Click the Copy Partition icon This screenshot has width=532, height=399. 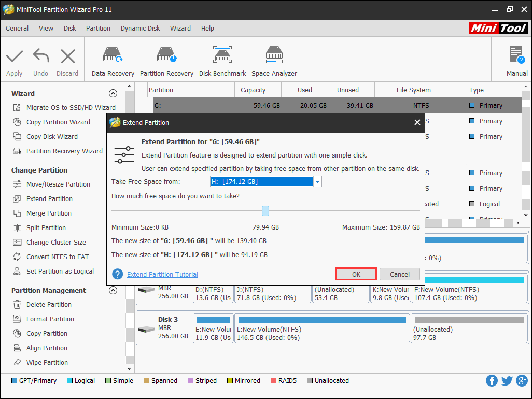pyautogui.click(x=17, y=334)
